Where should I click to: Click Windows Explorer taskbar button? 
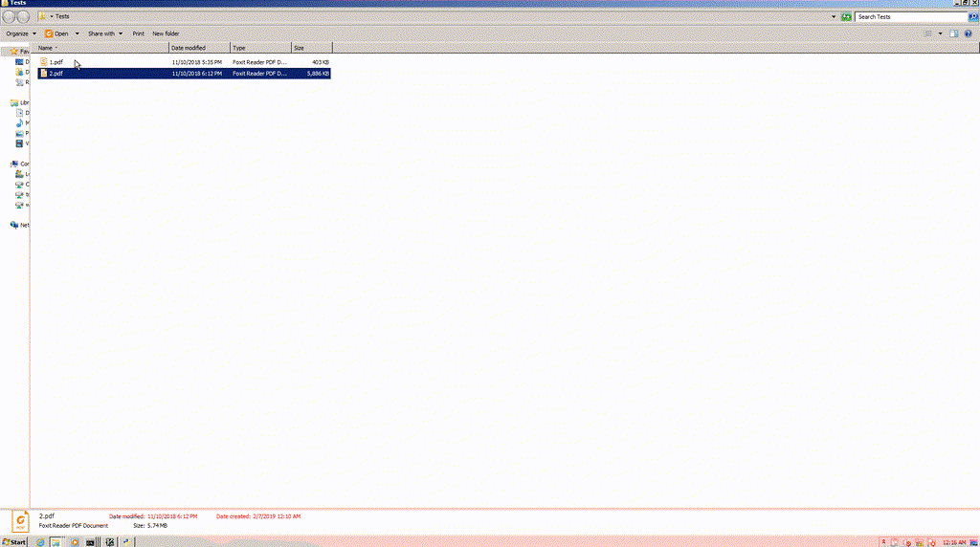(x=56, y=542)
